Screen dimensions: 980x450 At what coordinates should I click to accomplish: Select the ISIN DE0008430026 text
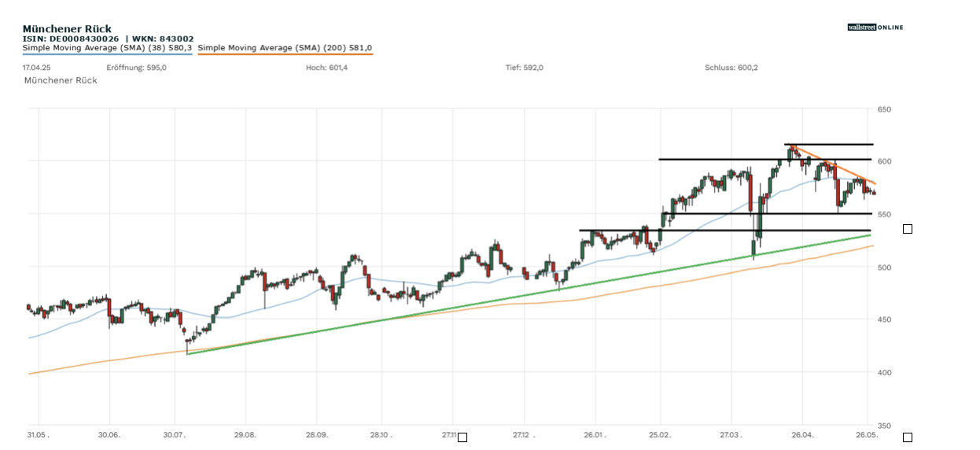point(71,39)
